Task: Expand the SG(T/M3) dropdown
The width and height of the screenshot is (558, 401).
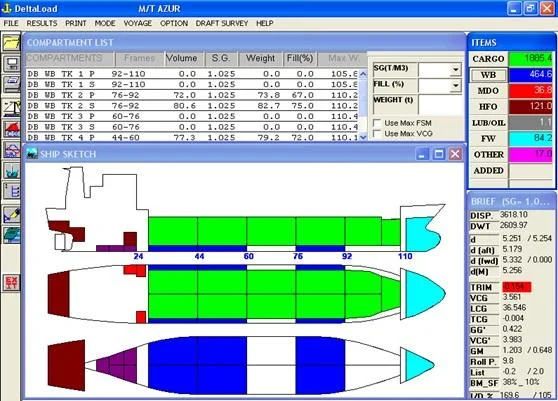Action: (x=456, y=70)
